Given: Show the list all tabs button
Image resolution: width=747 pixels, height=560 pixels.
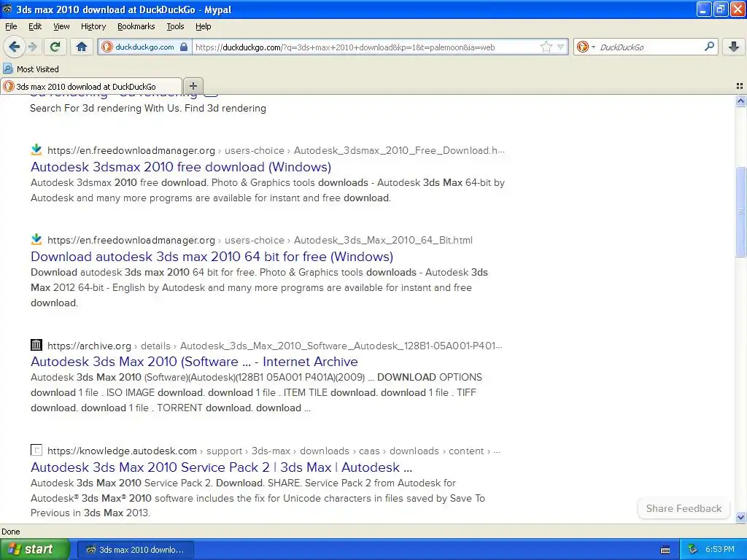Looking at the screenshot, I should 740,86.
